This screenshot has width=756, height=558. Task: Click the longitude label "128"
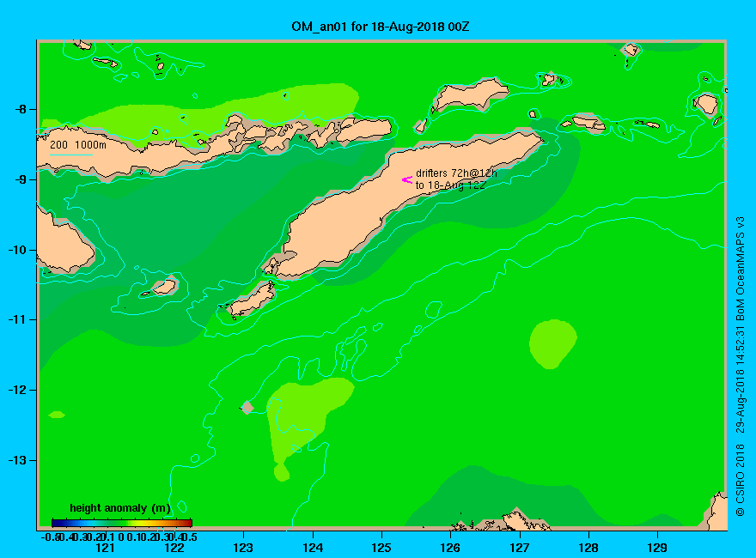588,548
